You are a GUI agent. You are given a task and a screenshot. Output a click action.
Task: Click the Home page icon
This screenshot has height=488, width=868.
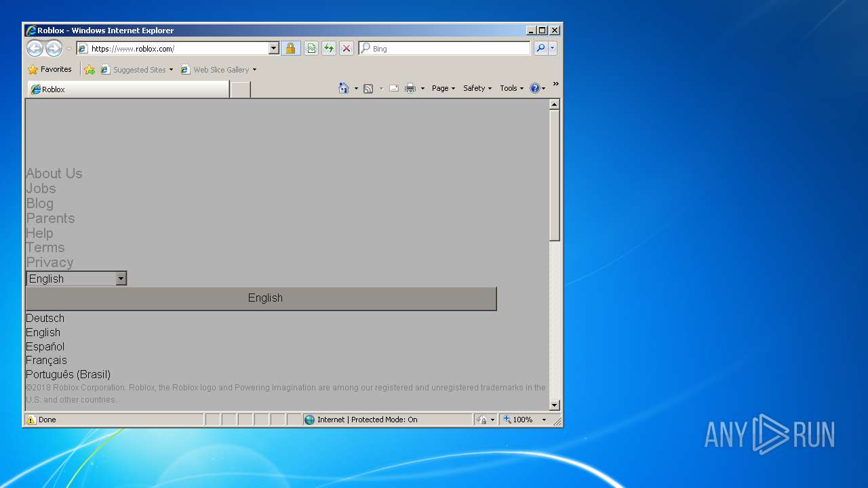[344, 88]
